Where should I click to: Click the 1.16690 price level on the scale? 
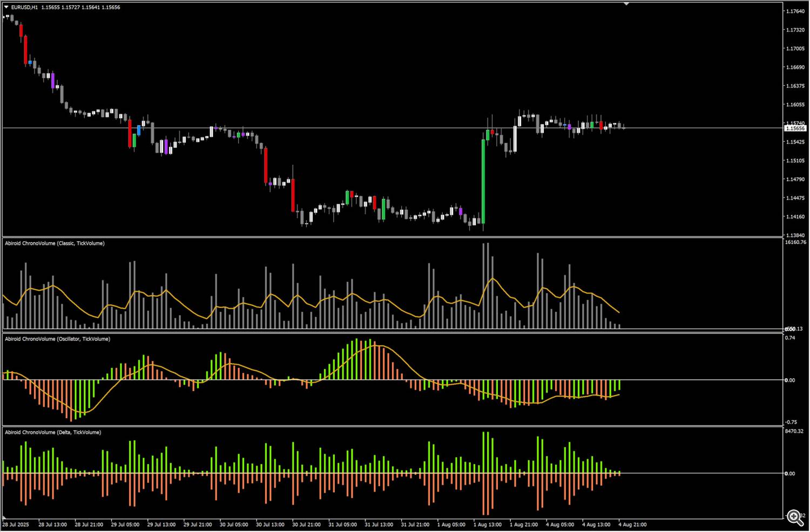tap(795, 67)
